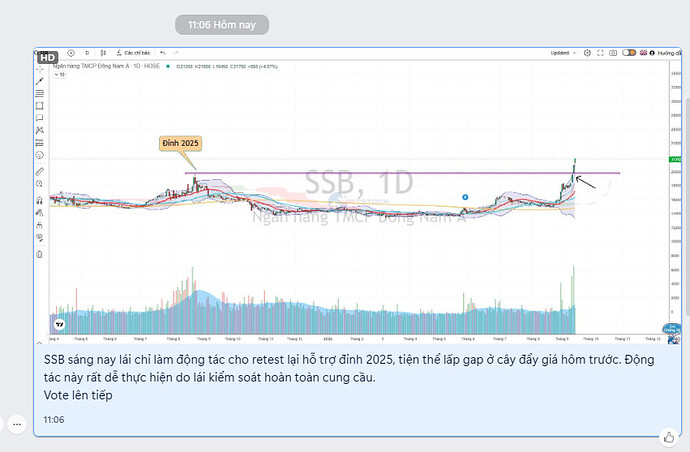This screenshot has height=452, width=690.
Task: Click the trash icon to remove drawings
Action: (x=40, y=254)
